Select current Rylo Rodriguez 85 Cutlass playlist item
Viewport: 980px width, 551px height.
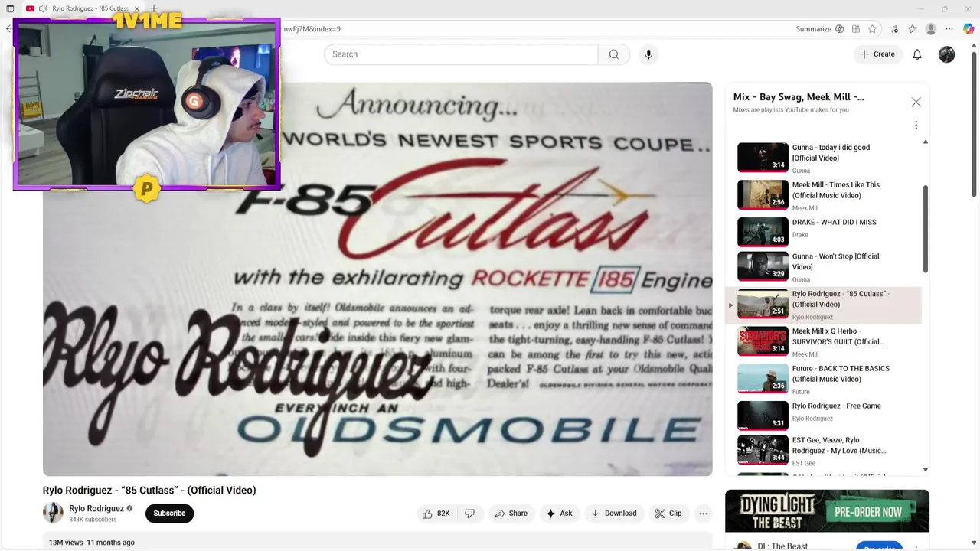click(x=824, y=305)
